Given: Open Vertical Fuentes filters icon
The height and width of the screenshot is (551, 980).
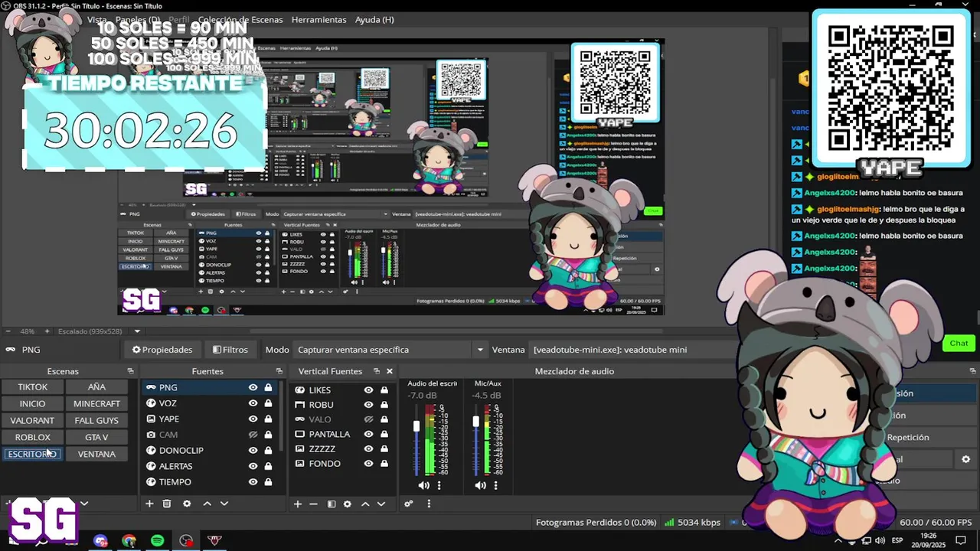Looking at the screenshot, I should 332,504.
